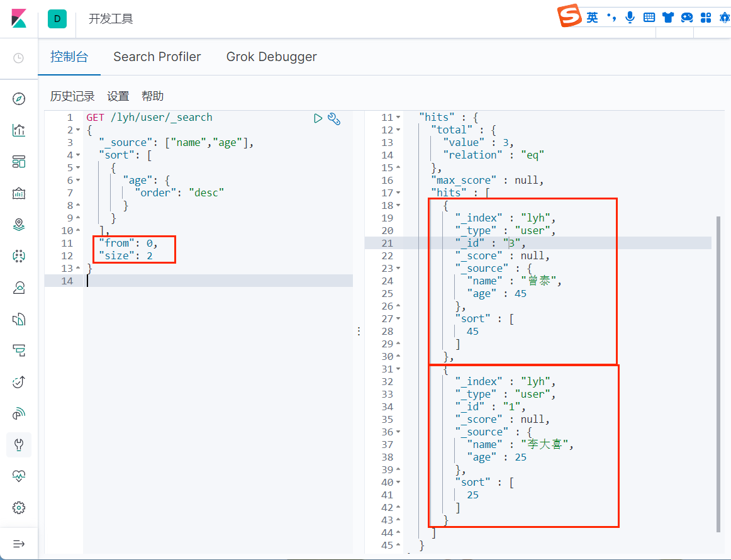Collapse second hit at output line 31
Viewport: 731px width, 560px height.
[x=398, y=369]
